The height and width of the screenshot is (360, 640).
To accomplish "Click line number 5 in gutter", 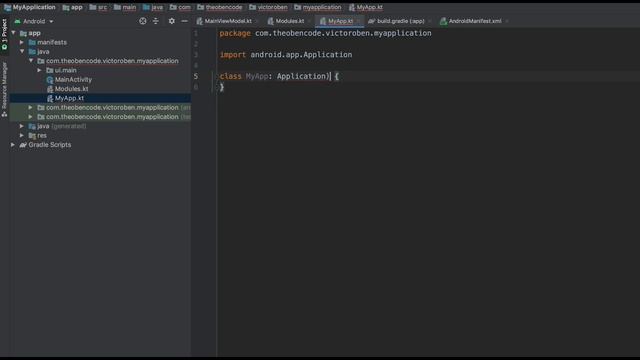I will (196, 76).
